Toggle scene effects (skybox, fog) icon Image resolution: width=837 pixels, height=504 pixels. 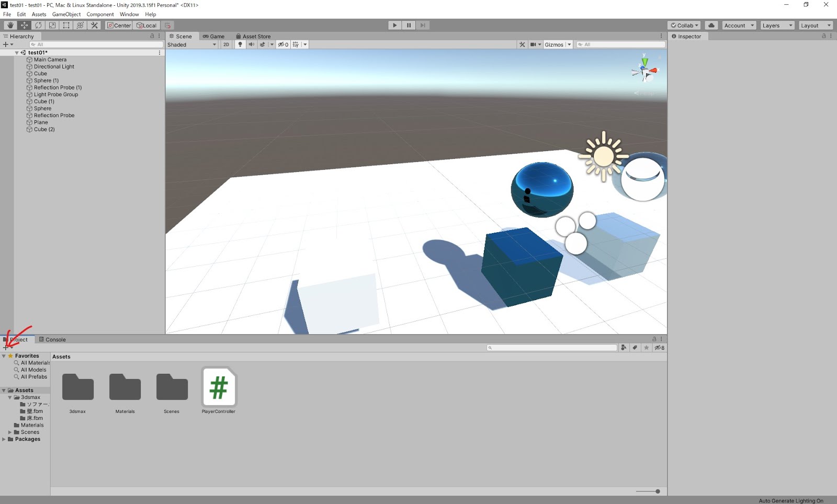click(263, 44)
